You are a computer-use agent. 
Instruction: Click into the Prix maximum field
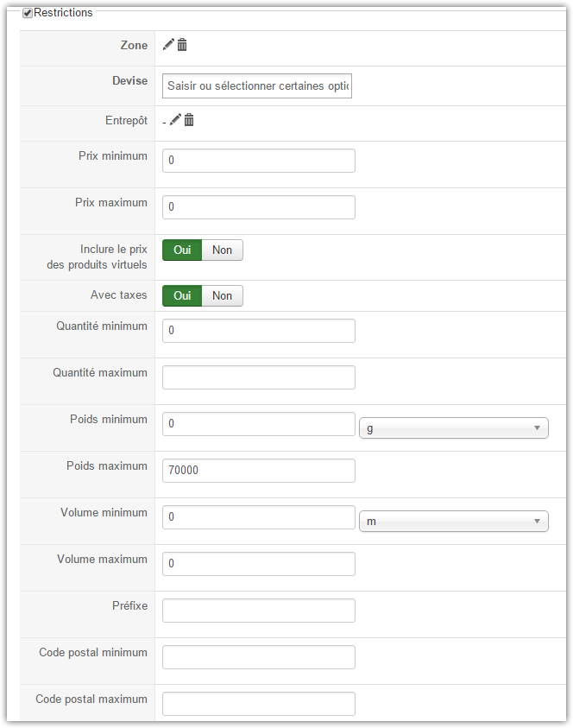coord(259,207)
